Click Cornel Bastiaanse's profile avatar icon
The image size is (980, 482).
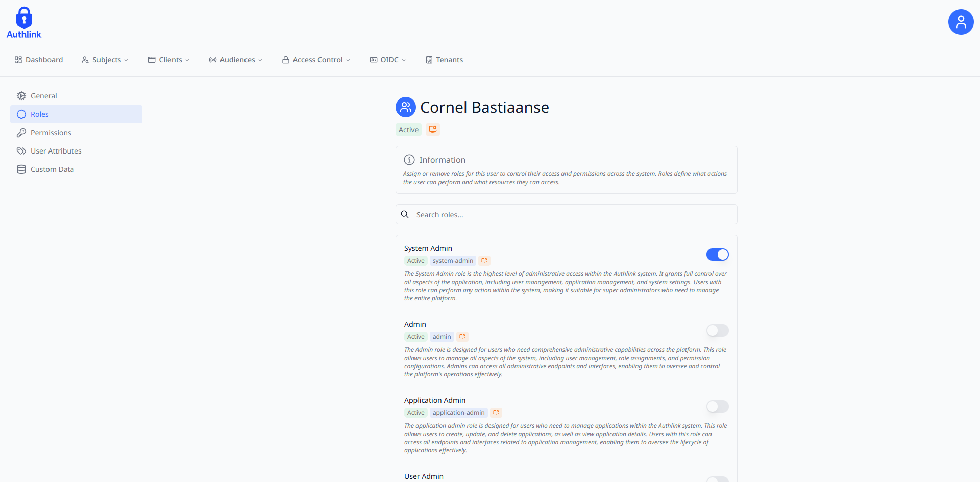tap(405, 107)
